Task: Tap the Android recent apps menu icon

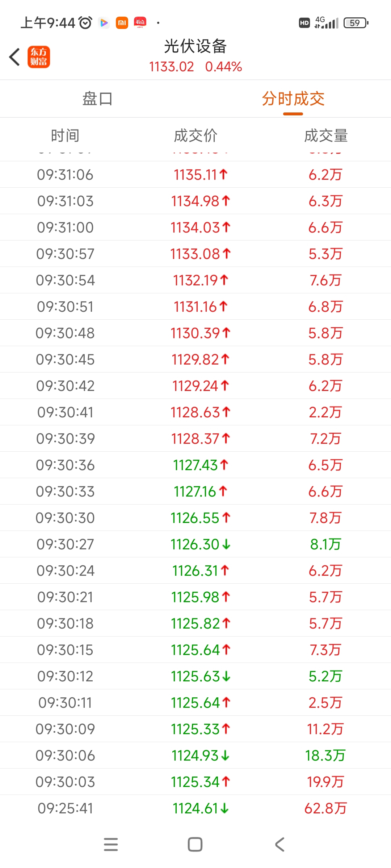Action: (111, 844)
